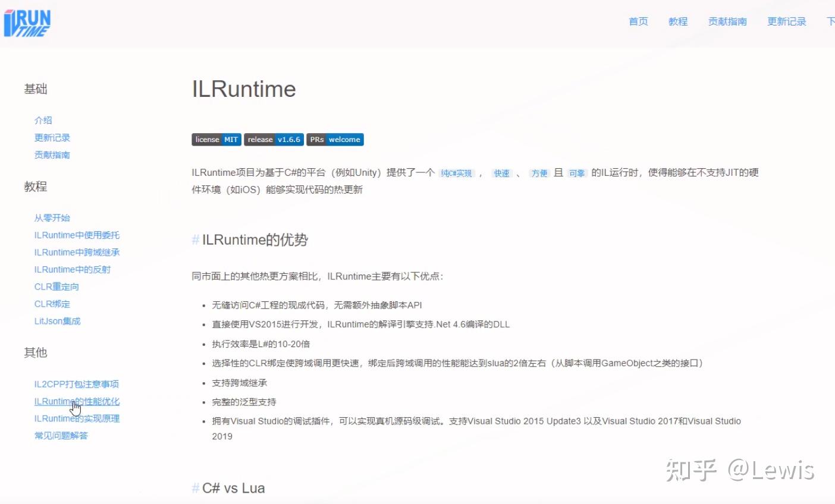Screen dimensions: 835x504
Task: Expand the 基础 sidebar section
Action: [x=35, y=89]
